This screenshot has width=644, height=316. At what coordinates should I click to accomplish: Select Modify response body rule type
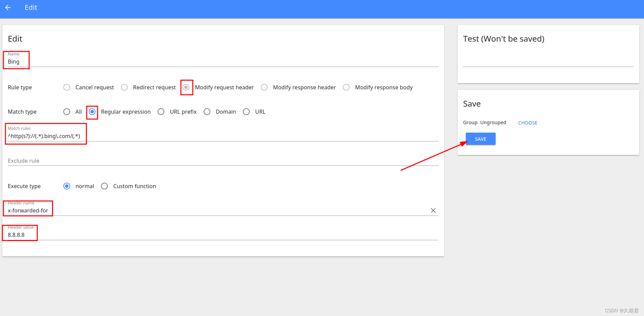pos(346,87)
